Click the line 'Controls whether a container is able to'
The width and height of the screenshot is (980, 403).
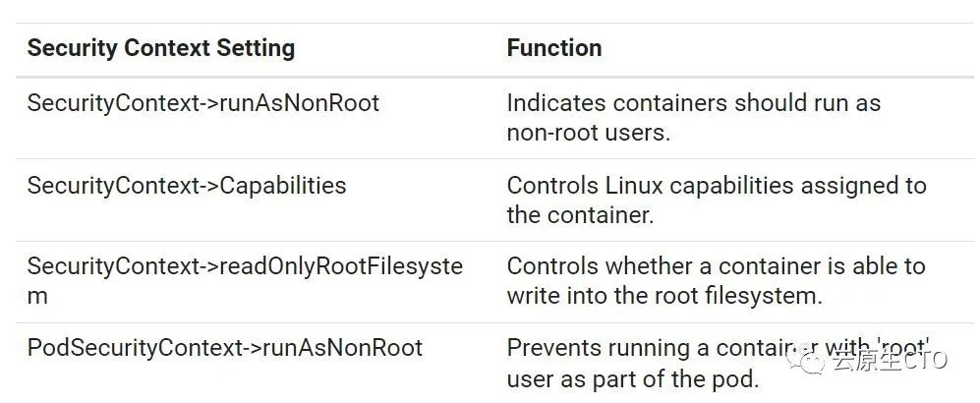coord(716,266)
